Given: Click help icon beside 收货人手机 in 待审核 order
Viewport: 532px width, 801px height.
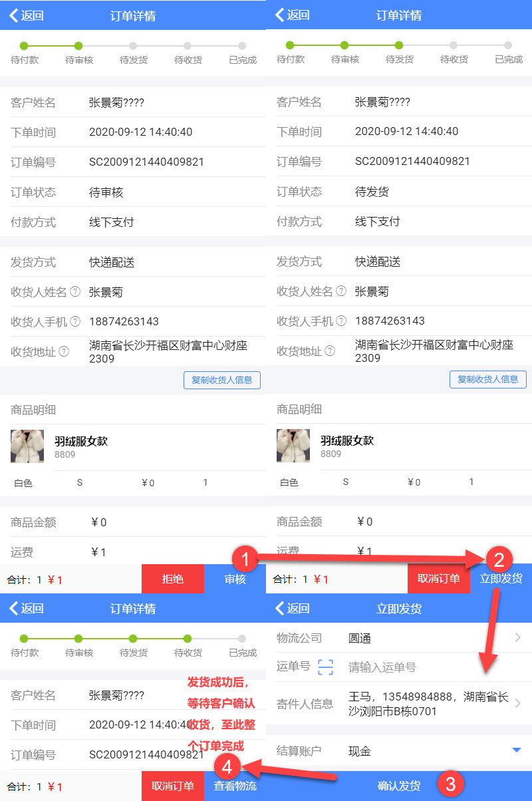Looking at the screenshot, I should click(75, 321).
